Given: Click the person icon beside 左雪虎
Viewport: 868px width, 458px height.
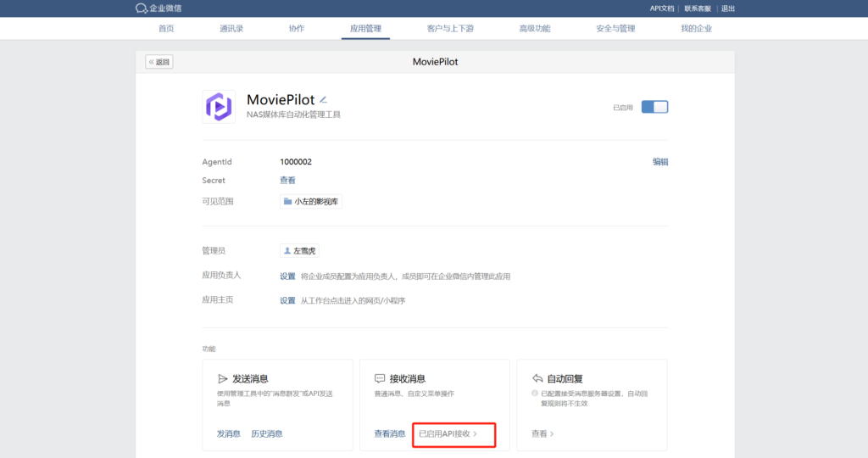Looking at the screenshot, I should click(287, 251).
